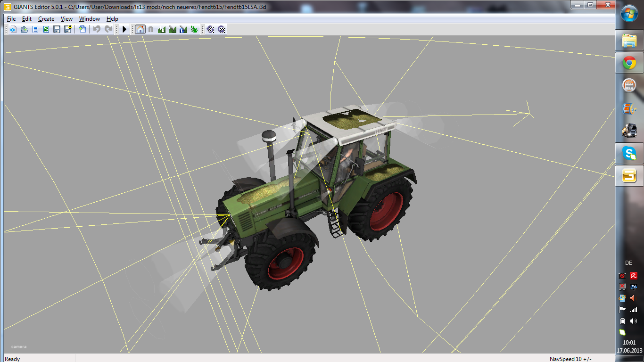Click the Windows logo orbit tray icon

coord(622,298)
